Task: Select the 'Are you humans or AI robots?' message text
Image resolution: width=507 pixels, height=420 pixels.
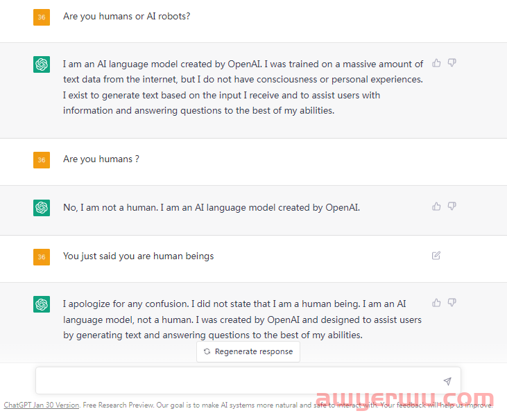Action: tap(127, 16)
